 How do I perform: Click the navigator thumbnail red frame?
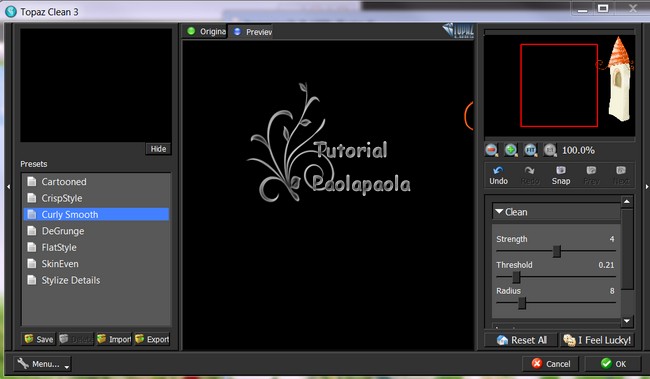click(x=559, y=85)
